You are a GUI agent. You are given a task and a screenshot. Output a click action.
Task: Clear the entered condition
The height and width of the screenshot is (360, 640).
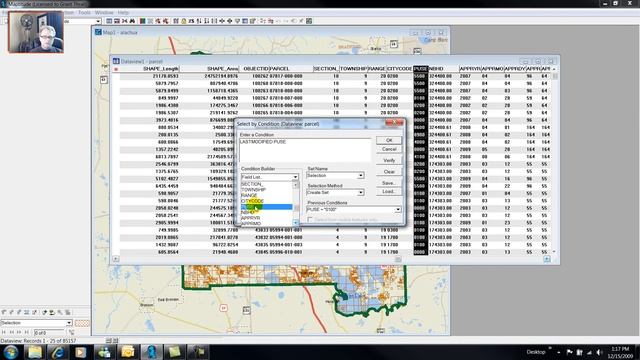pyautogui.click(x=389, y=172)
